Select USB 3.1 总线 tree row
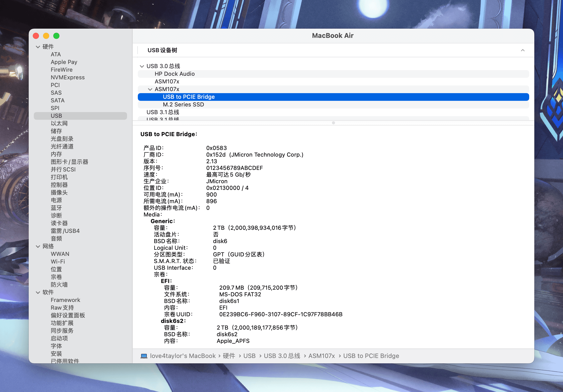Image resolution: width=563 pixels, height=392 pixels. click(163, 112)
